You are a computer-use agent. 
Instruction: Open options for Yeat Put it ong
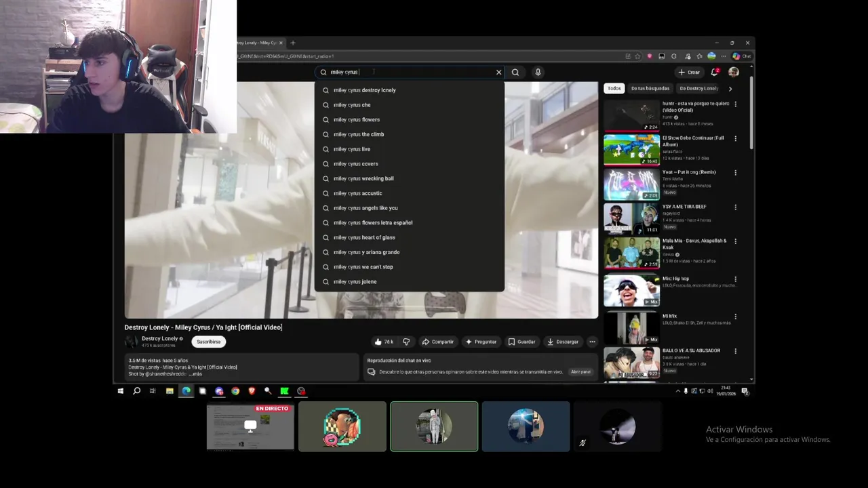tap(735, 173)
